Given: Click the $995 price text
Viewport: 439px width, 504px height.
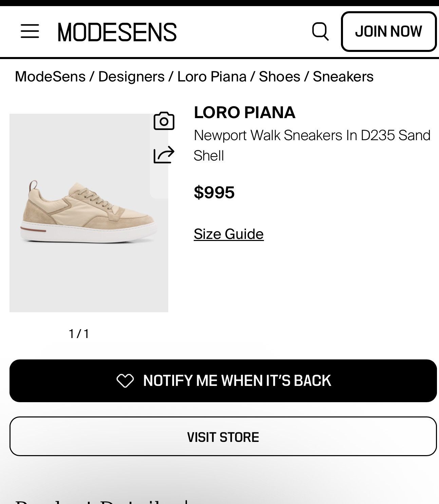Looking at the screenshot, I should (x=214, y=192).
